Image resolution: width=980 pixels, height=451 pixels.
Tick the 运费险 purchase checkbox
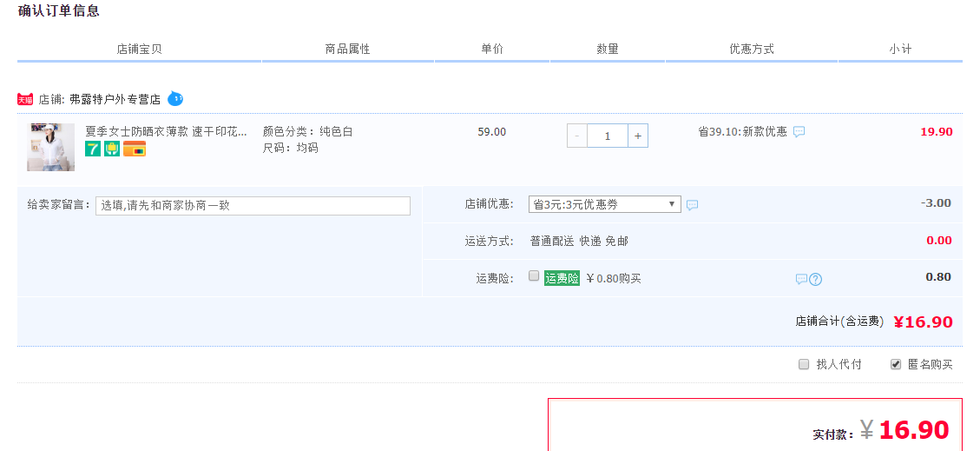(533, 275)
